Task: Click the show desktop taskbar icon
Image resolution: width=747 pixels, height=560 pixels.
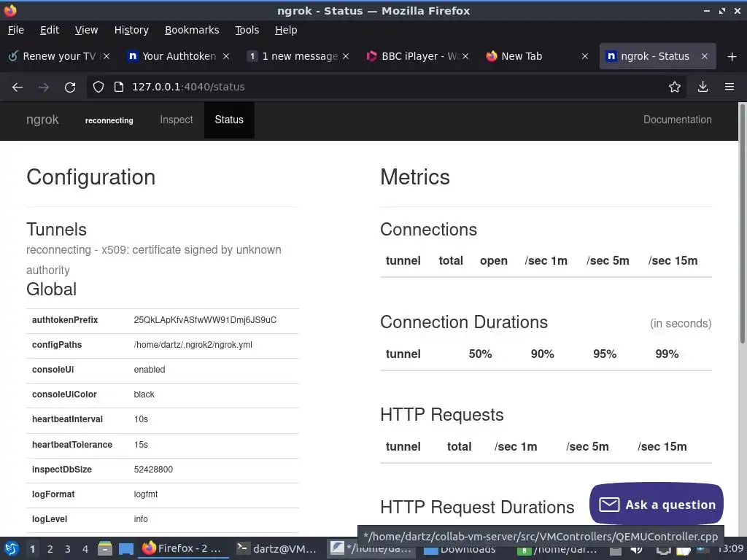Action: (x=125, y=549)
